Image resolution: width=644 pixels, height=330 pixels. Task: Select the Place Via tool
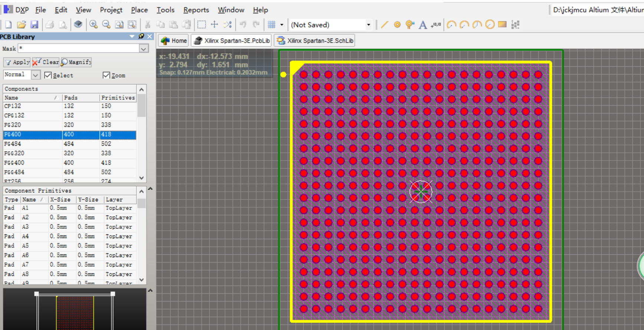pos(410,25)
